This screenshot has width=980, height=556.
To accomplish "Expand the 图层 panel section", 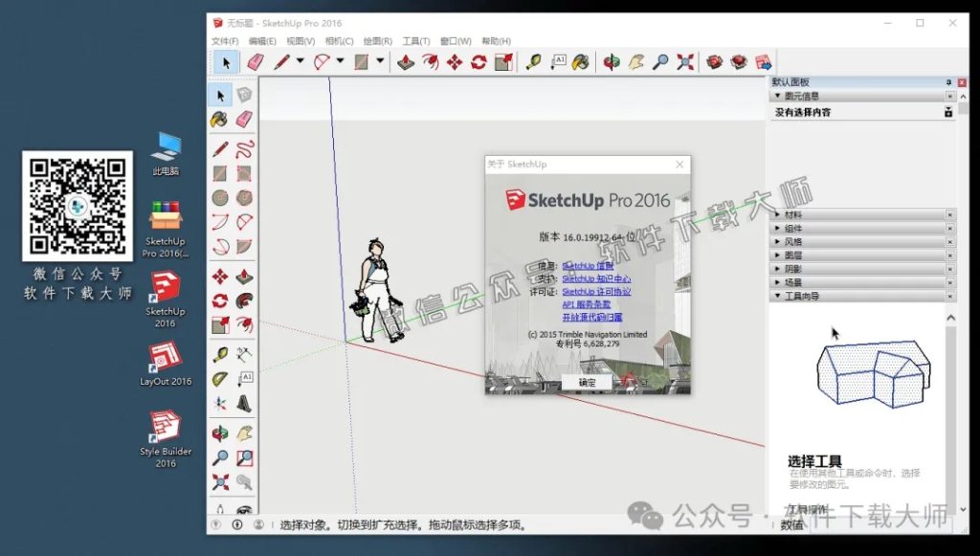I will (x=794, y=256).
